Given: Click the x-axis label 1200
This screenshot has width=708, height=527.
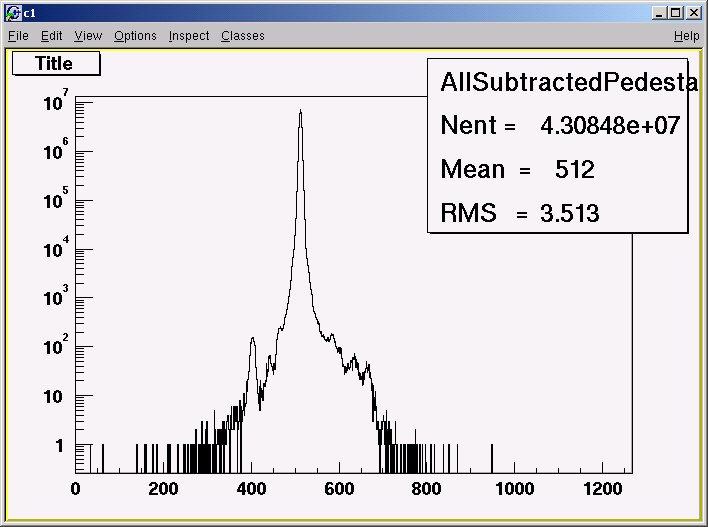Looking at the screenshot, I should (603, 489).
